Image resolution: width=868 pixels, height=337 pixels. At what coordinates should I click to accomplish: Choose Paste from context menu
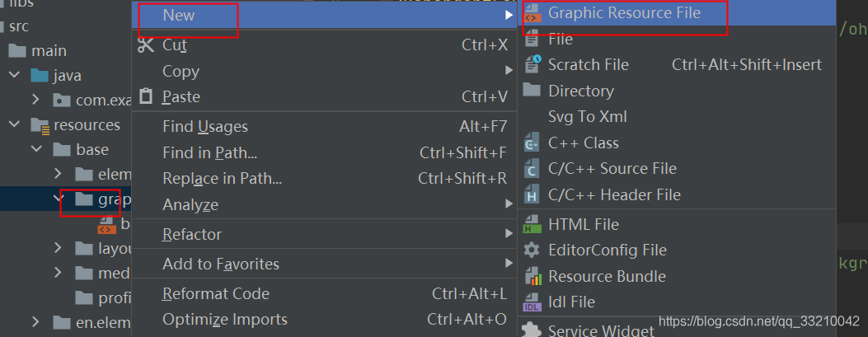pyautogui.click(x=325, y=97)
